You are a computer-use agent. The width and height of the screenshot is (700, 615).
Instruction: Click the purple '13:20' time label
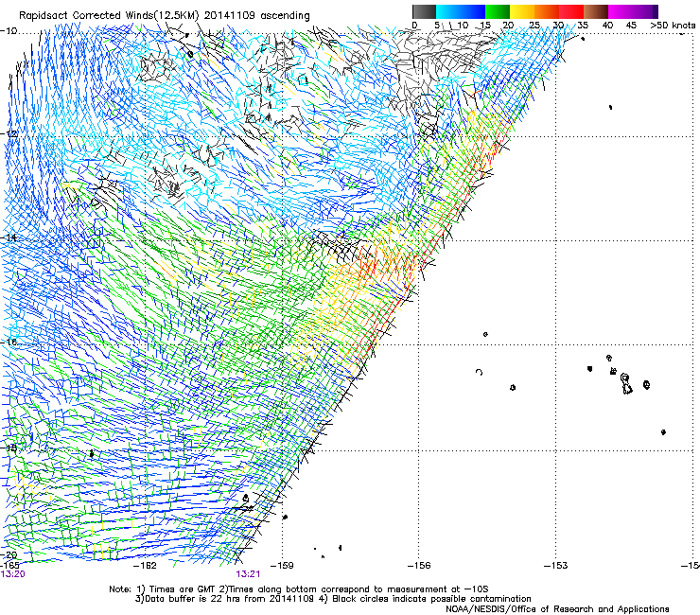coord(12,574)
